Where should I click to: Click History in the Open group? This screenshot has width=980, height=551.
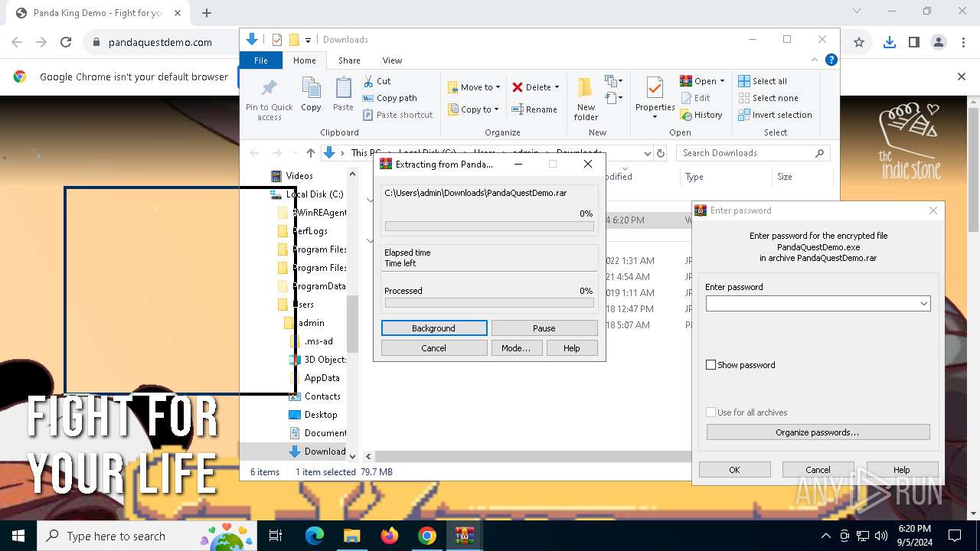pos(701,115)
